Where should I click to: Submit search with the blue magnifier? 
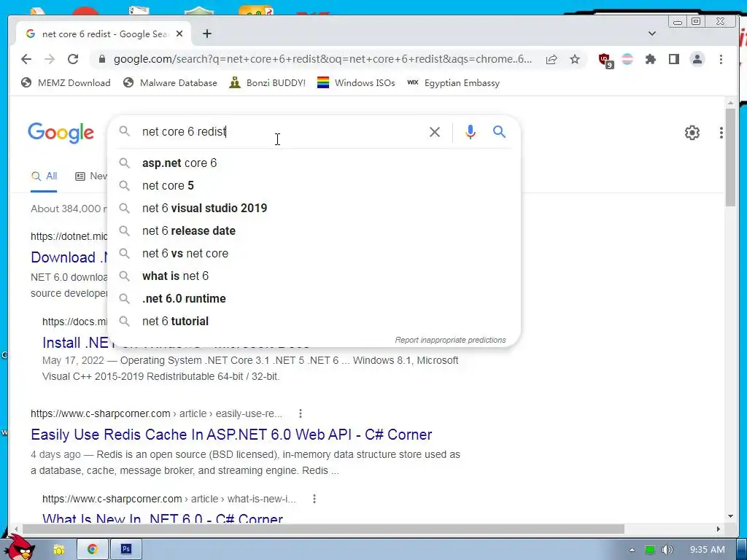499,131
